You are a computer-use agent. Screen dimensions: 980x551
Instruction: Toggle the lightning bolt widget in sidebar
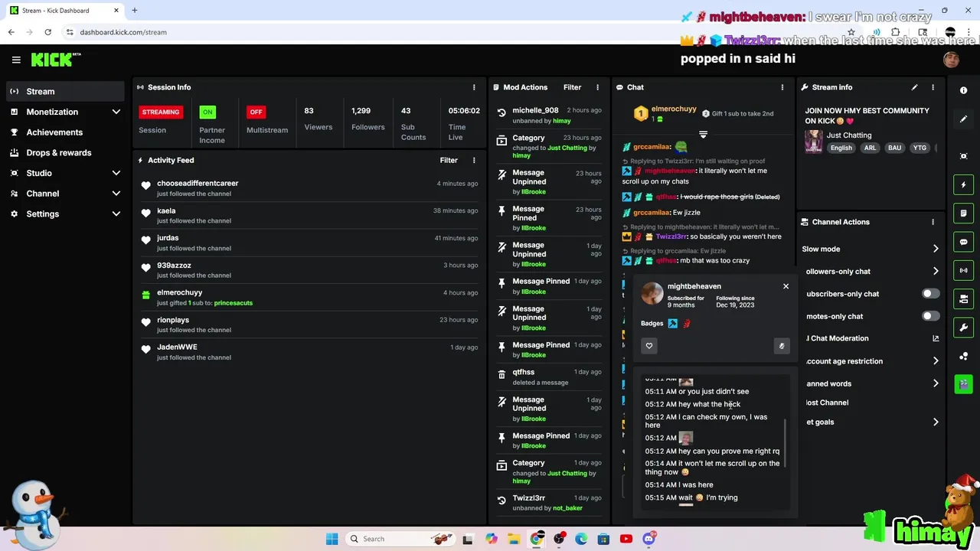963,184
